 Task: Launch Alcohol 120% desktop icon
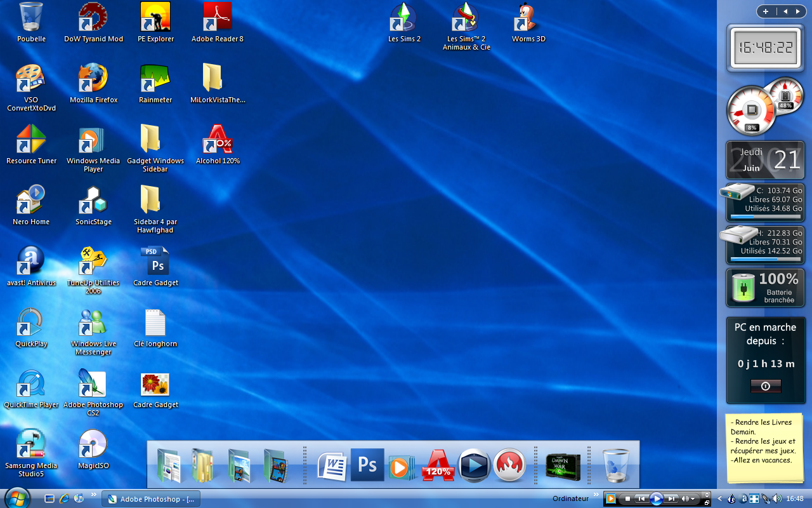click(218, 144)
